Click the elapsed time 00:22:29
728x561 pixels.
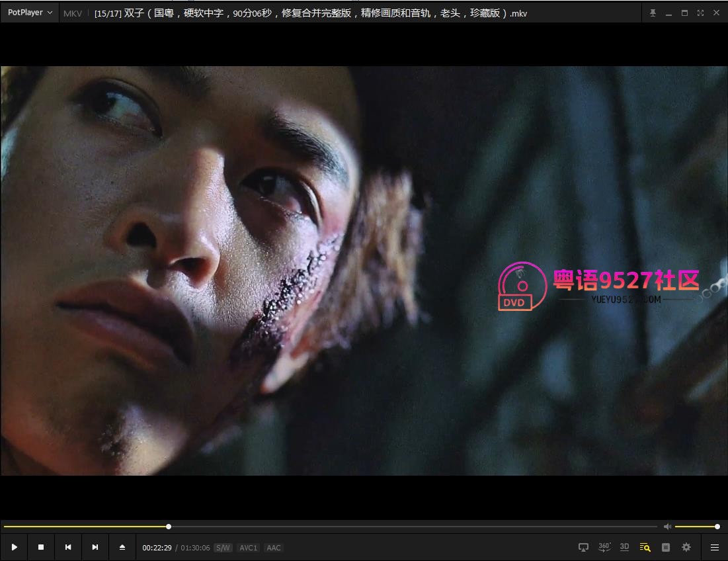[157, 548]
